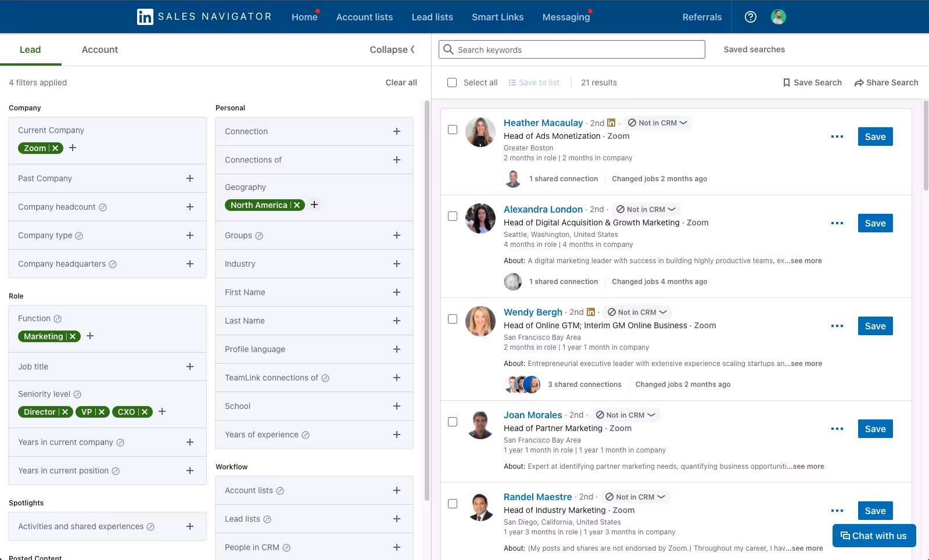The height and width of the screenshot is (560, 929).
Task: Click the Search keywords field
Action: tap(572, 49)
